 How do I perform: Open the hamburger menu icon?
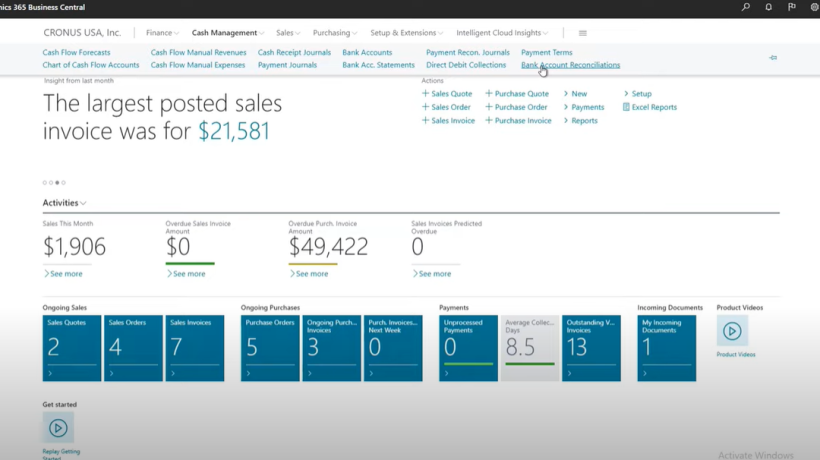pyautogui.click(x=583, y=33)
